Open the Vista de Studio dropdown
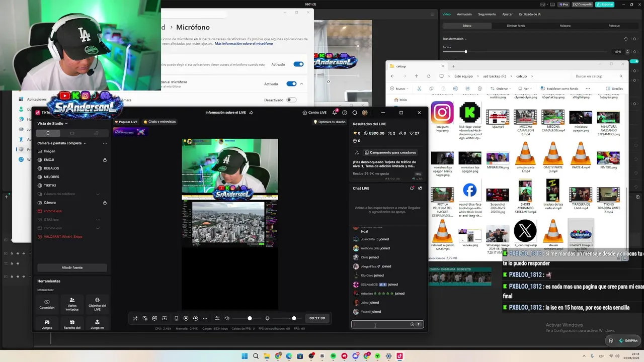This screenshot has height=362, width=644. pos(53,123)
